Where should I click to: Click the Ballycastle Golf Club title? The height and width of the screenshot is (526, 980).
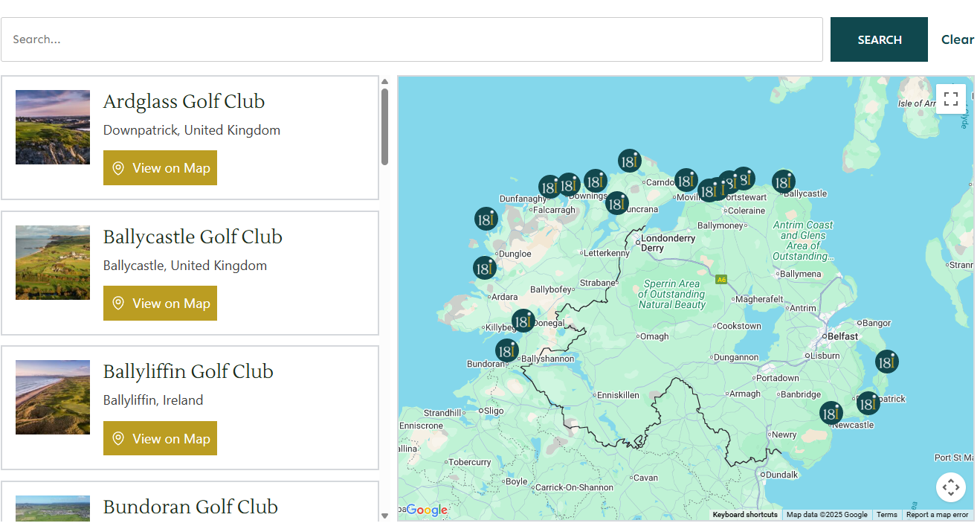coord(193,237)
